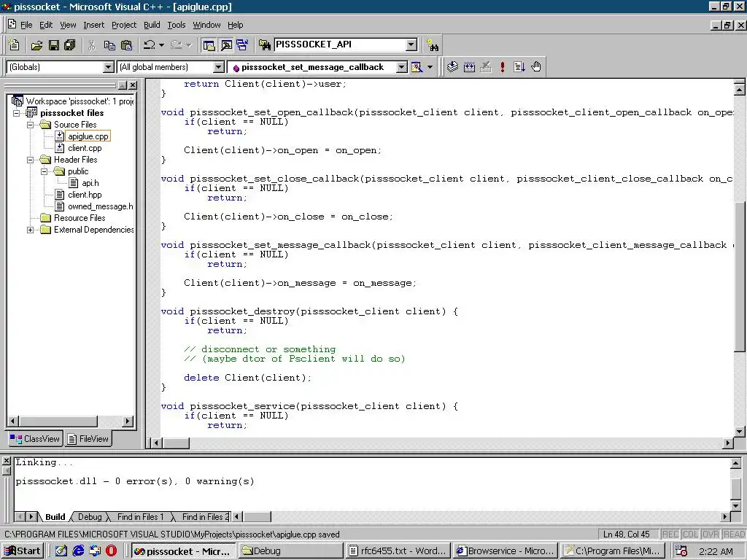This screenshot has width=747, height=560.
Task: Open the (Globals) class dropdown
Action: coord(109,67)
